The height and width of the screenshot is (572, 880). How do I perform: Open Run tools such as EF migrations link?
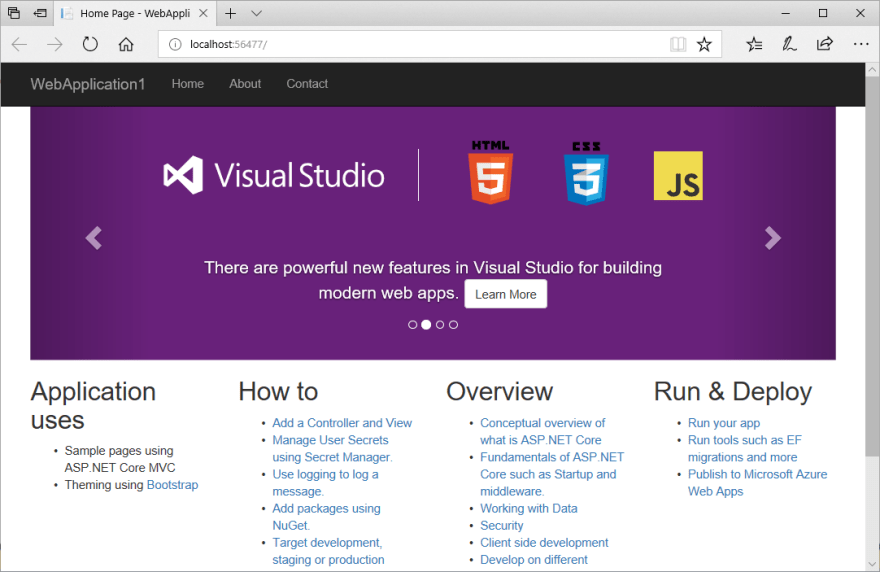[x=745, y=449]
